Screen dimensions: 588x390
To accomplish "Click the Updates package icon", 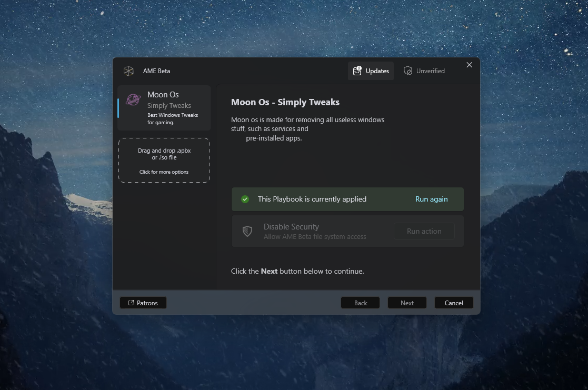I will (x=357, y=71).
